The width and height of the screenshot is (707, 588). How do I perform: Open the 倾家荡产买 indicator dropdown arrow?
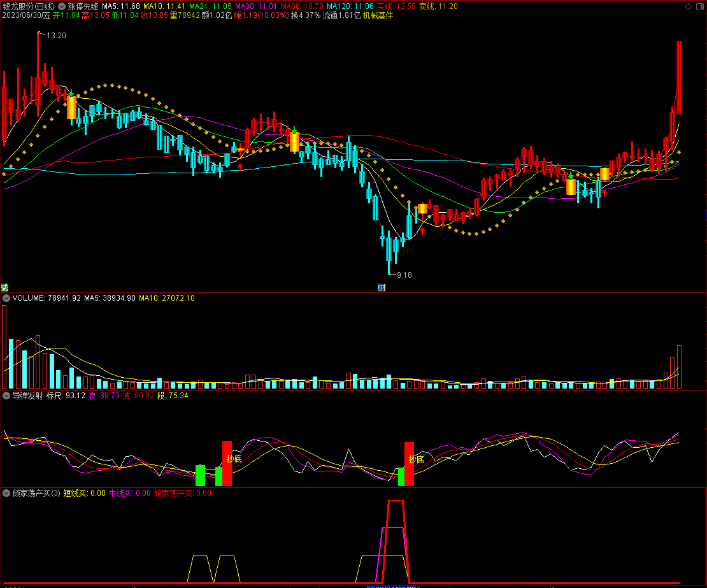(6, 492)
